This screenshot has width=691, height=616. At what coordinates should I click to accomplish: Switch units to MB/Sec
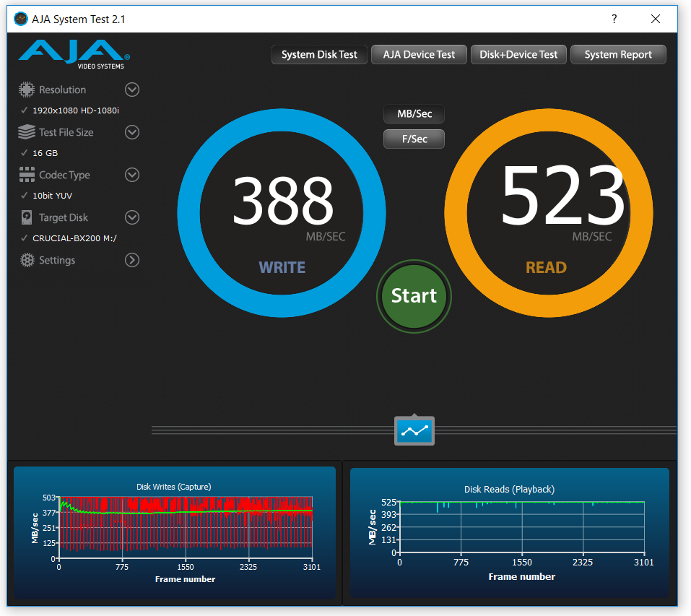414,113
